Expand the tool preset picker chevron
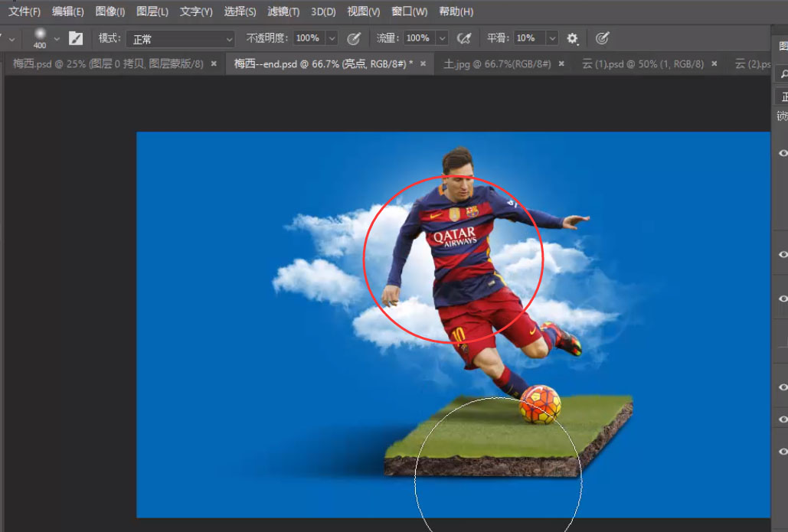 (11, 39)
